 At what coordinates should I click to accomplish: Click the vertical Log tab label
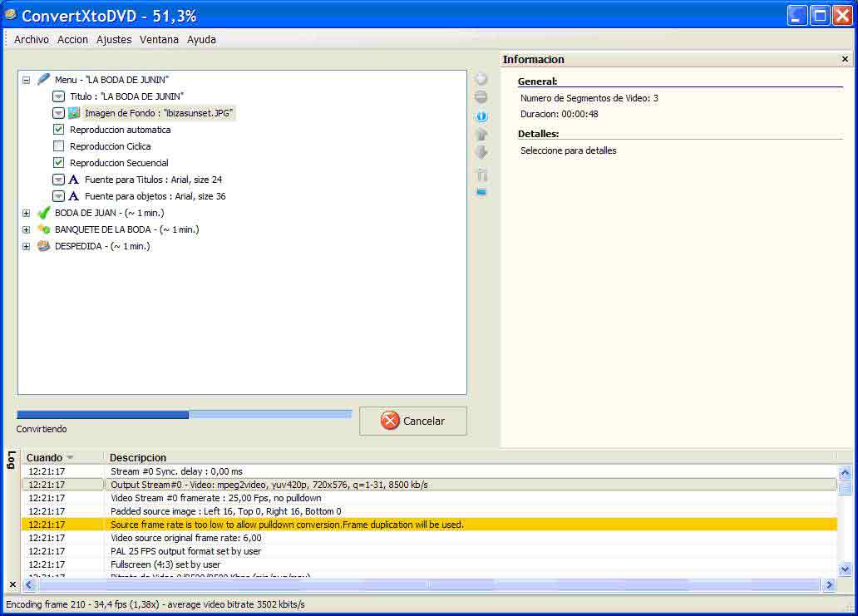point(12,460)
